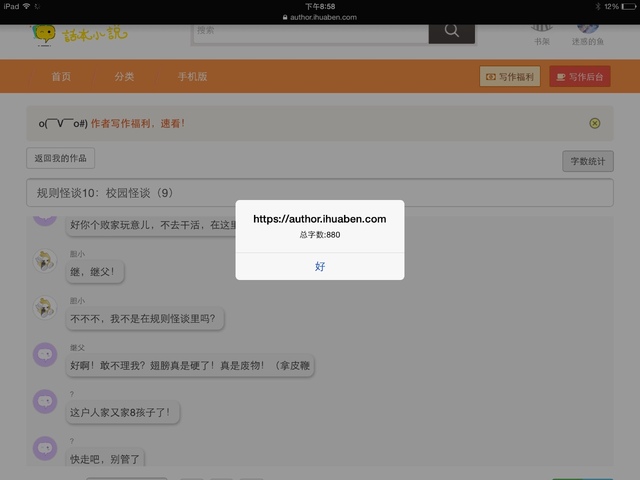Focus the 搜索 search input box
This screenshot has height=480, width=640.
tap(310, 31)
